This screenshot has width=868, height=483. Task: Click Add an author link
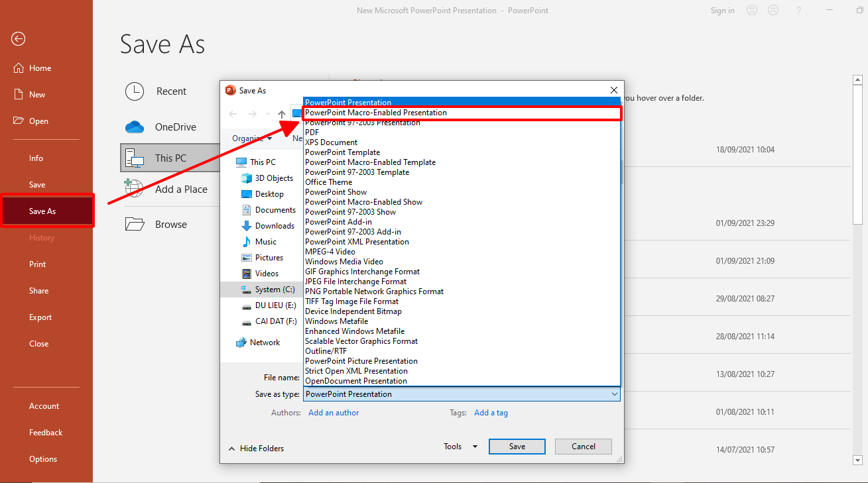pos(334,413)
